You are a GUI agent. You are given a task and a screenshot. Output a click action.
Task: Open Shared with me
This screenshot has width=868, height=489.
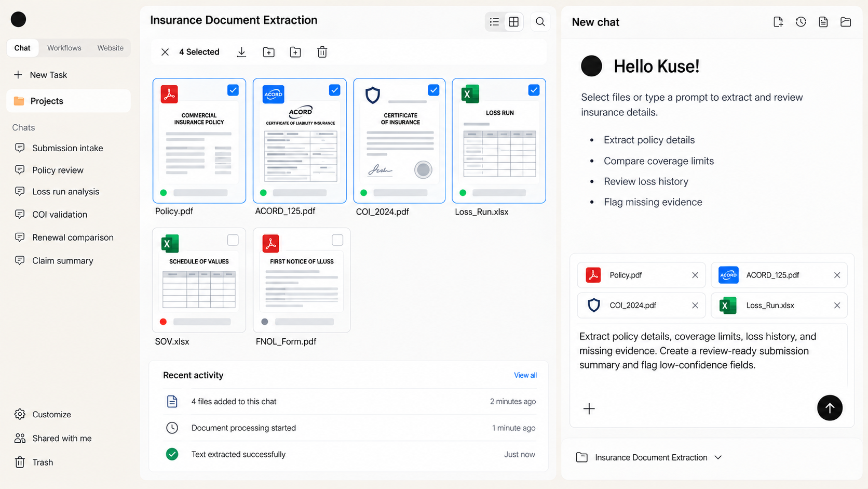tap(53, 438)
